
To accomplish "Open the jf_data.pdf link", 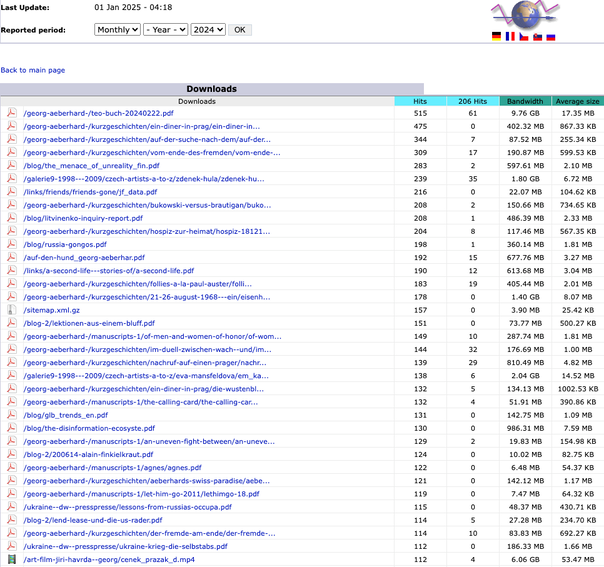I will click(90, 192).
